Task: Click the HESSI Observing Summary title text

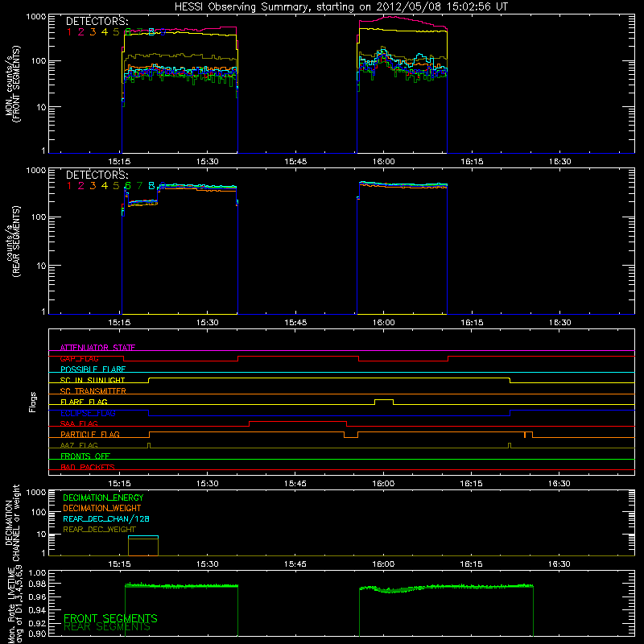Action: click(x=341, y=7)
